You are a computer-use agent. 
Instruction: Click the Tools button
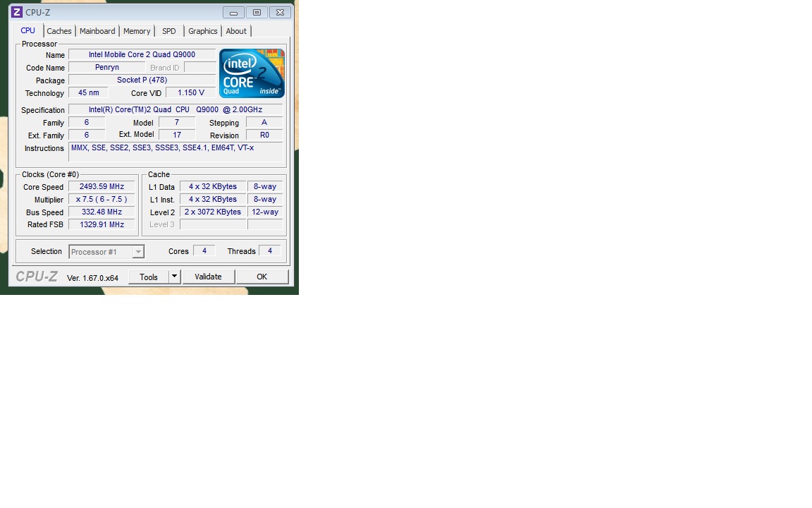coord(149,277)
